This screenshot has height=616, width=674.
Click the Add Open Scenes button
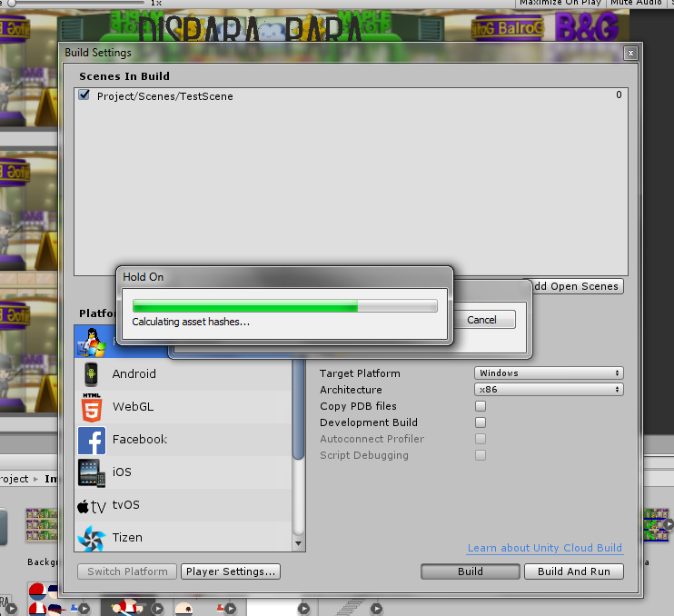click(x=577, y=286)
